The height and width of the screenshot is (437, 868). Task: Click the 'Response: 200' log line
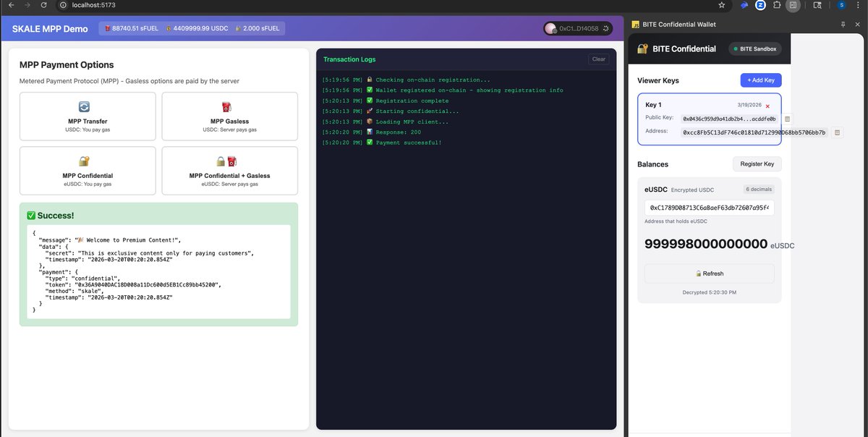372,132
